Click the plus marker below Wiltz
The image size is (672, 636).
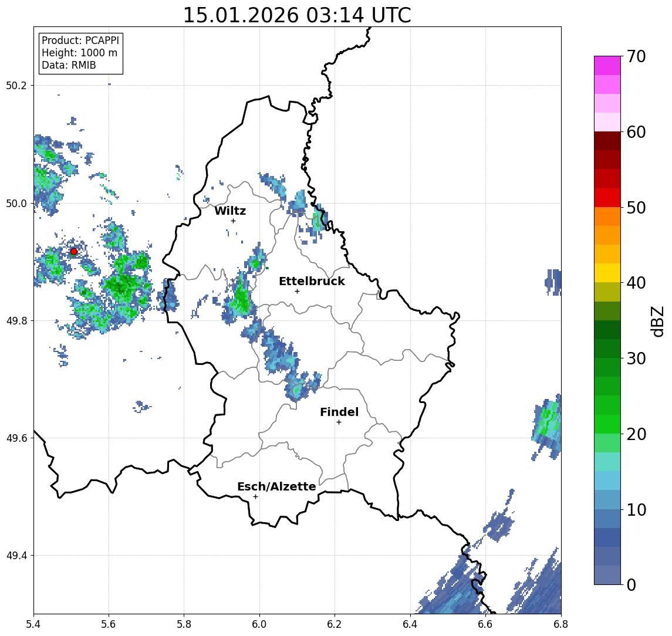233,221
